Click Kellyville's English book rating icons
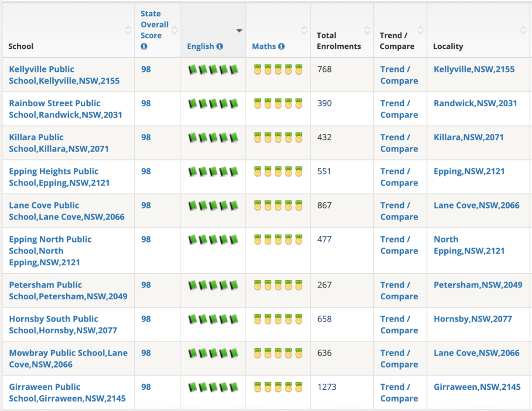The image size is (532, 411). 213,70
